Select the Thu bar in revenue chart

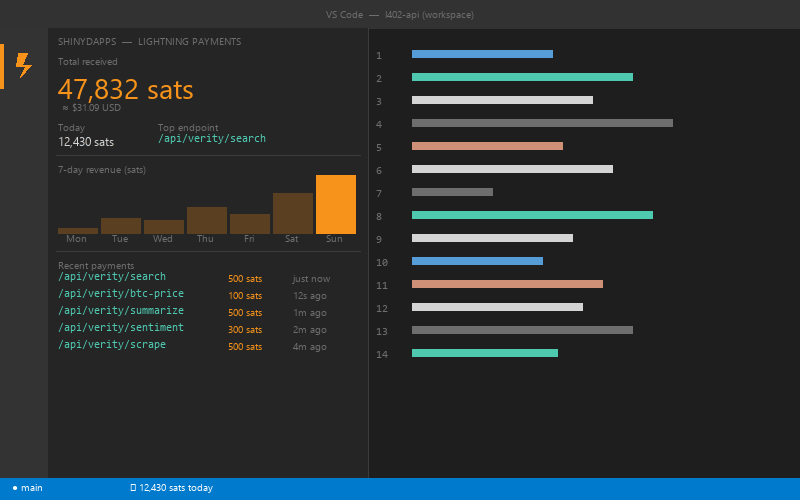pos(207,220)
